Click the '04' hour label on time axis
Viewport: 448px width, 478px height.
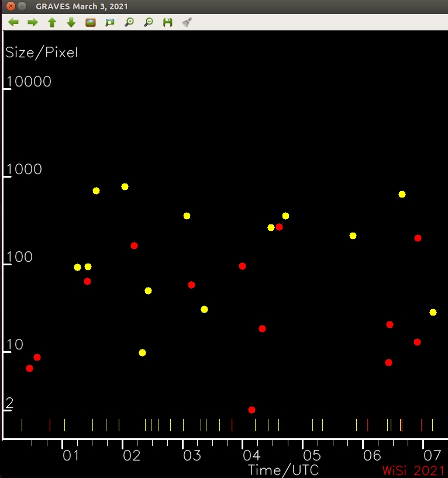(x=251, y=456)
